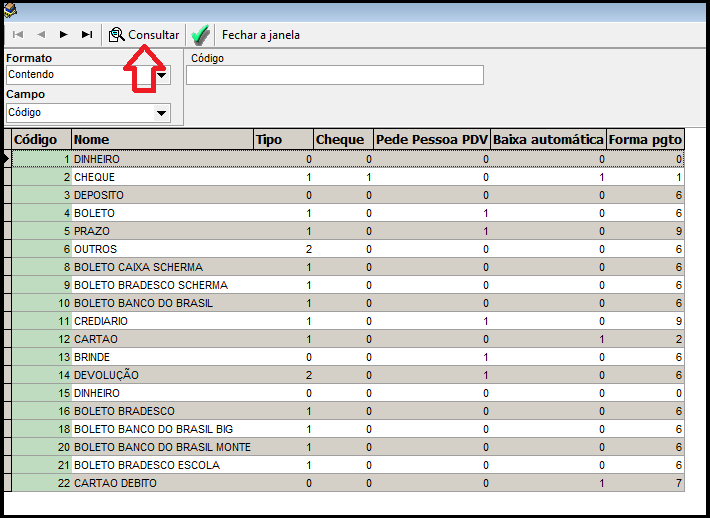Click next record navigation arrow
This screenshot has width=710, height=518.
point(64,34)
